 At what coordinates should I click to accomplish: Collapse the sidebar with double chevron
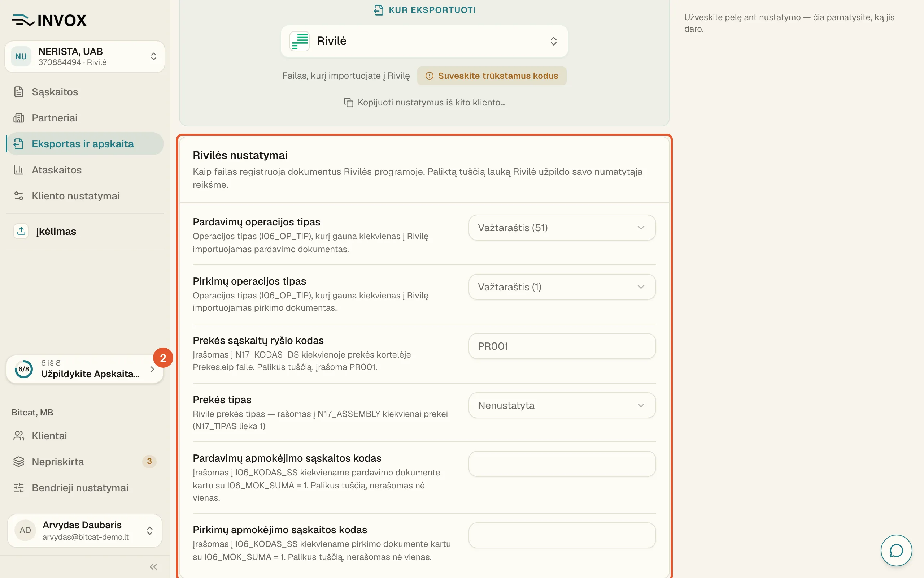click(x=153, y=566)
